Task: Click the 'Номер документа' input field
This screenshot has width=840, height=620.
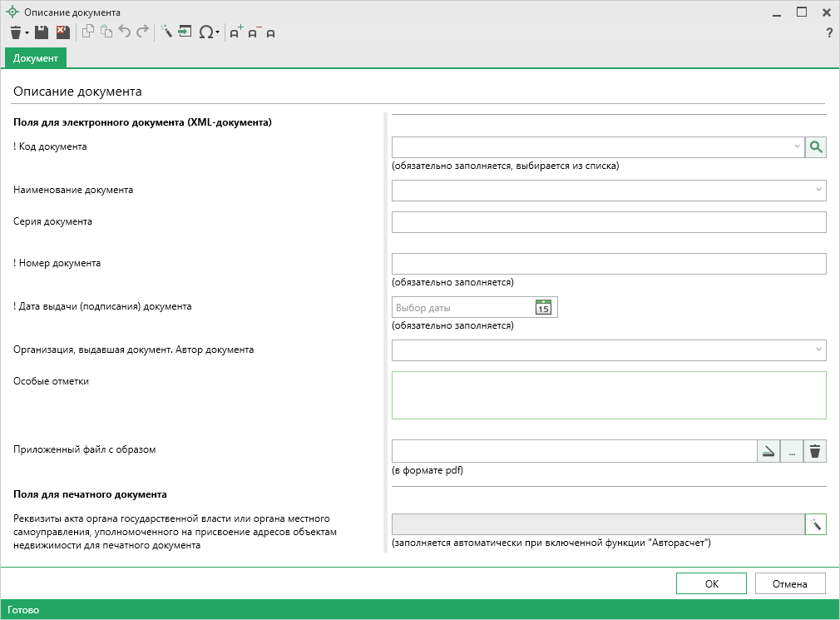Action: 608,264
